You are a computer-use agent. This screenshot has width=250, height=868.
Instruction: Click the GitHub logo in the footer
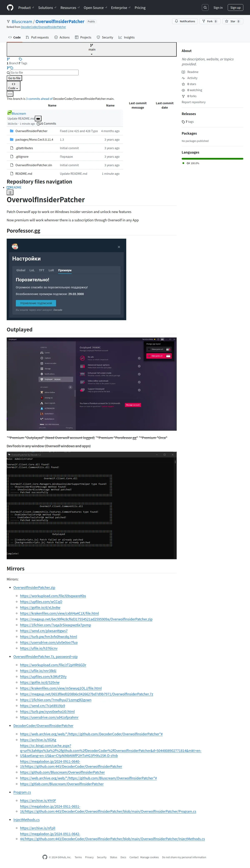coord(45,857)
